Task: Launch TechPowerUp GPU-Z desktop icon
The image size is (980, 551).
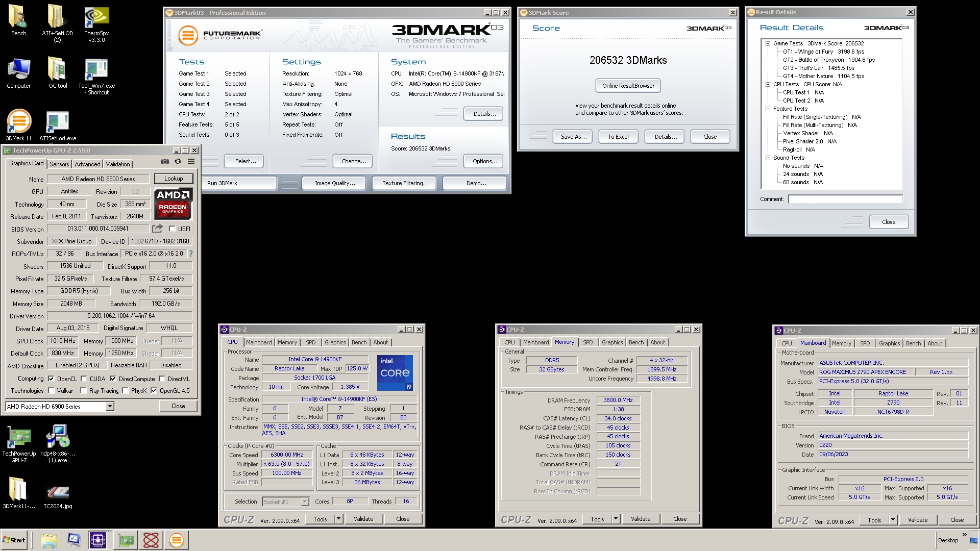Action: (19, 444)
